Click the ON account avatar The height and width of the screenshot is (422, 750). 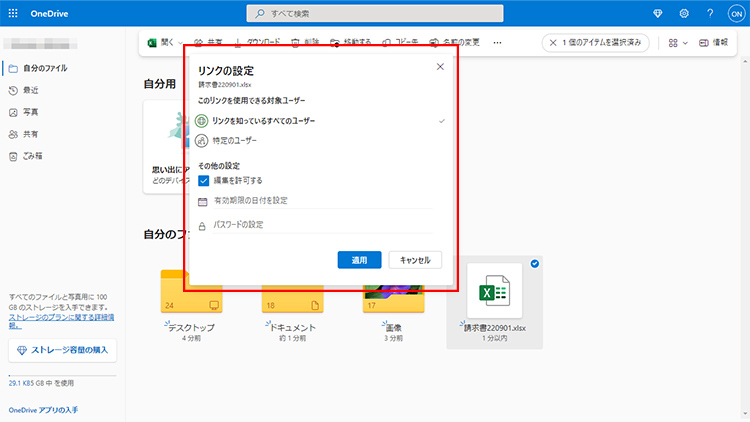[735, 14]
